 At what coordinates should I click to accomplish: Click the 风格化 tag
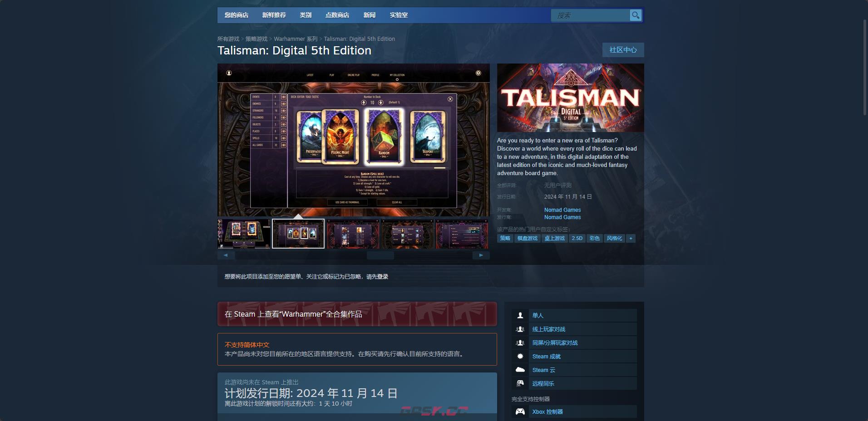pos(614,238)
